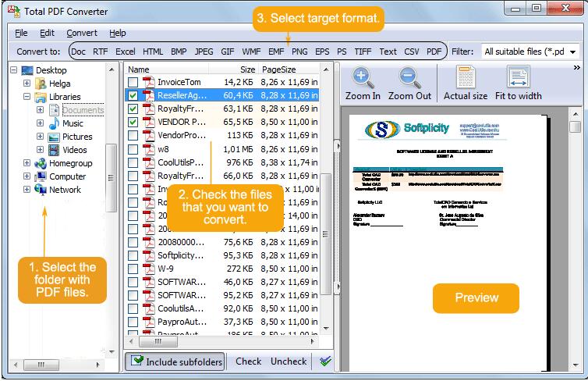Open the Edit menu
The height and width of the screenshot is (381, 588).
coord(47,33)
